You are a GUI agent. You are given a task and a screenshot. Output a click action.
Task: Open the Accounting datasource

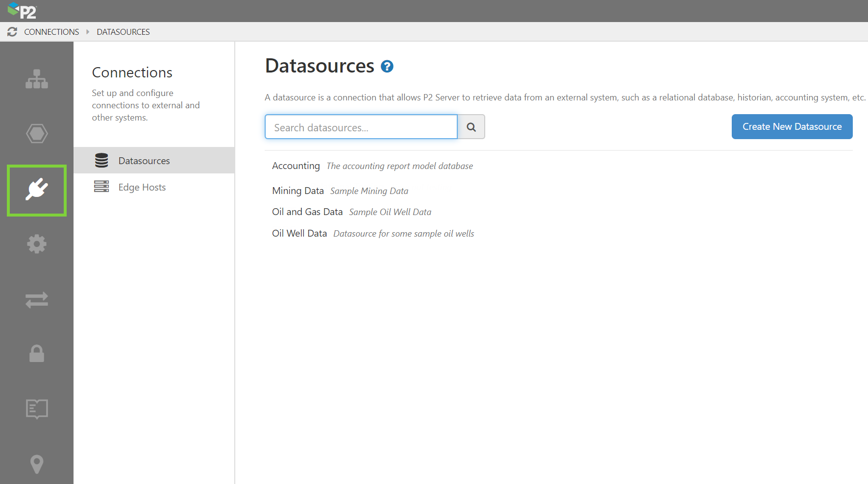296,166
